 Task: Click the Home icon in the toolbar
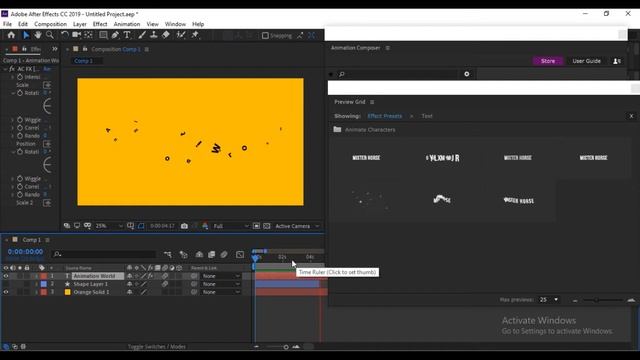pyautogui.click(x=11, y=35)
